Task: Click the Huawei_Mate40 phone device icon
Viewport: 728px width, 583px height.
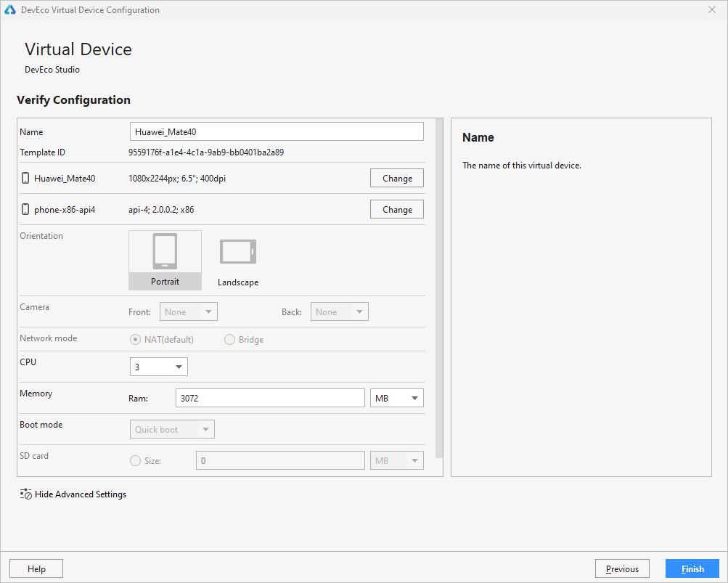Action: [25, 178]
